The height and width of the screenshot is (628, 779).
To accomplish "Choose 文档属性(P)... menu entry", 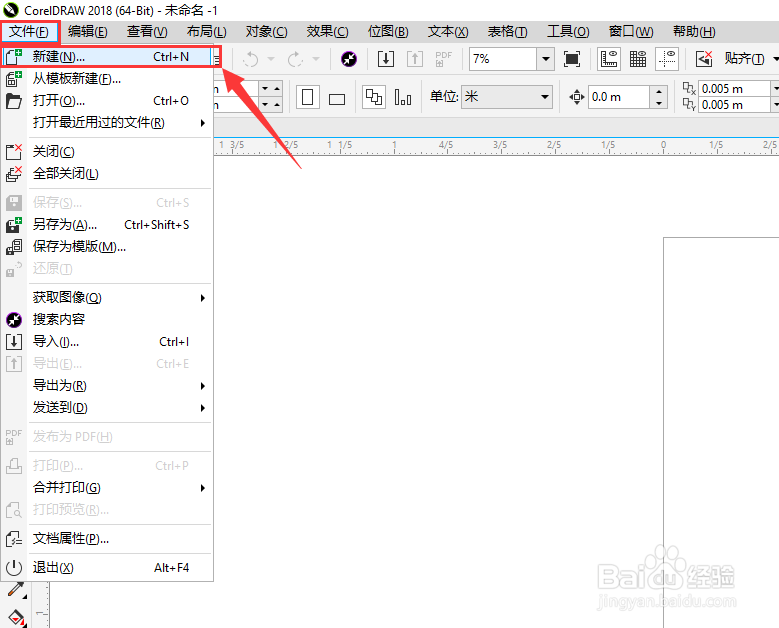I will tap(108, 539).
